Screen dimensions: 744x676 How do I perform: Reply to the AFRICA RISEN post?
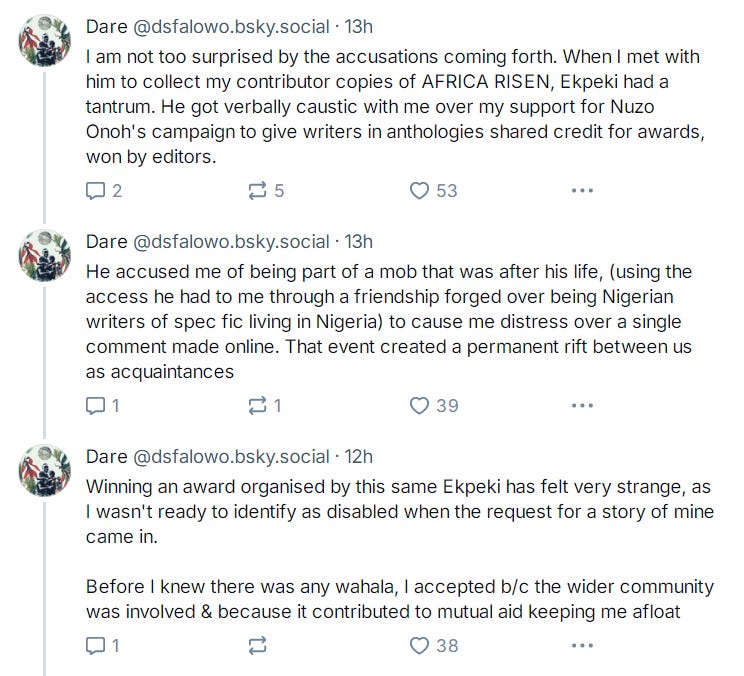tap(96, 190)
